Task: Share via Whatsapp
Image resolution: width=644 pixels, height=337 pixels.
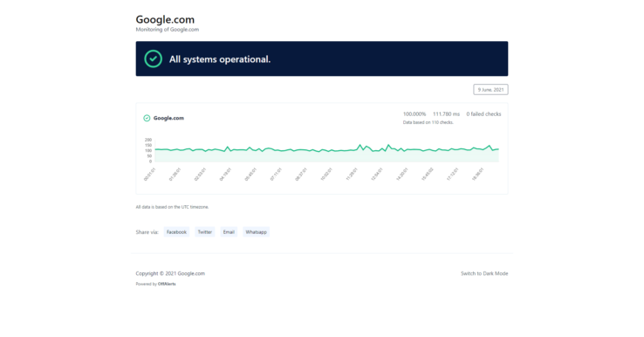Action: coord(256,231)
